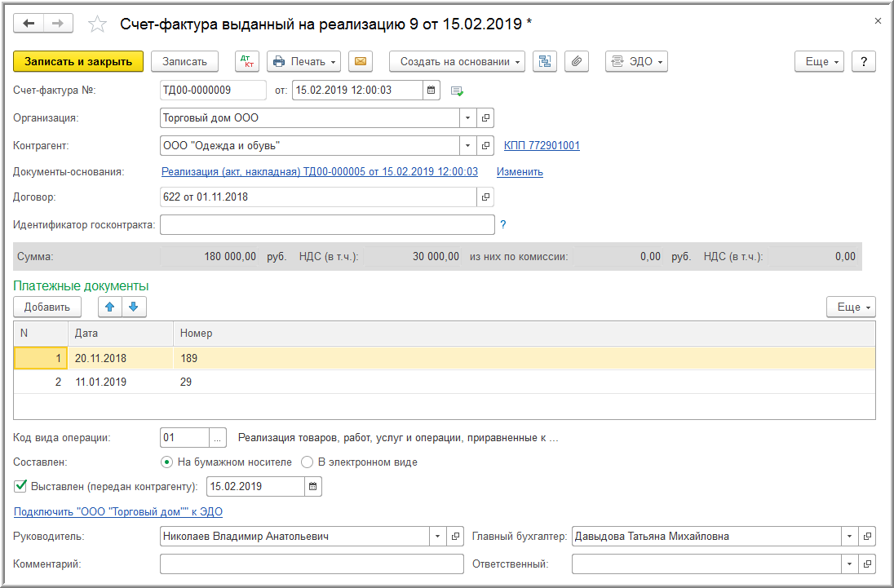Viewport: 894px width, 588px height.
Task: Click the Код вида операции field 01
Action: pos(185,438)
